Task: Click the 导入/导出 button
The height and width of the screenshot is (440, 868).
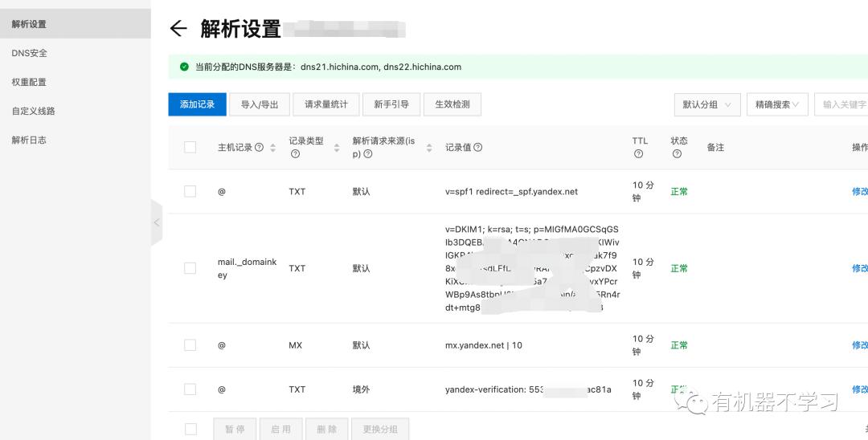Action: pyautogui.click(x=260, y=104)
